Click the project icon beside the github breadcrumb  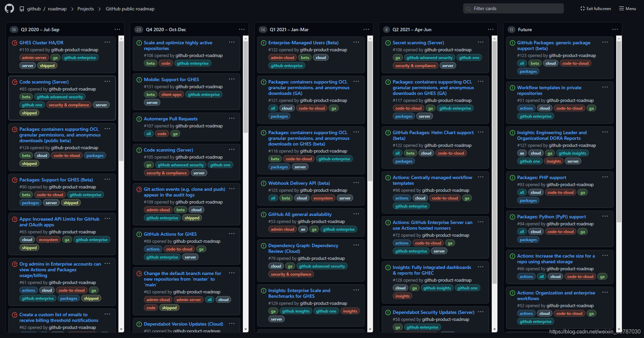tap(21, 9)
